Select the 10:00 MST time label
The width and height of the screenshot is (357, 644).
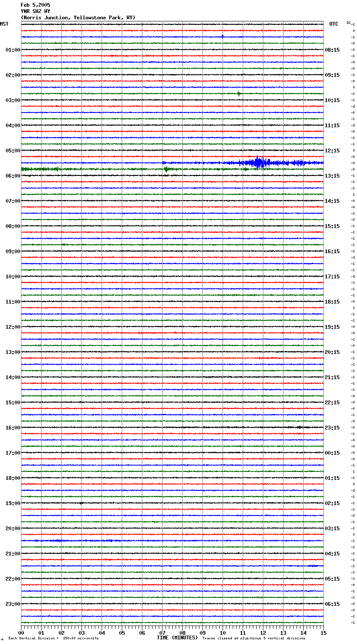coord(13,277)
